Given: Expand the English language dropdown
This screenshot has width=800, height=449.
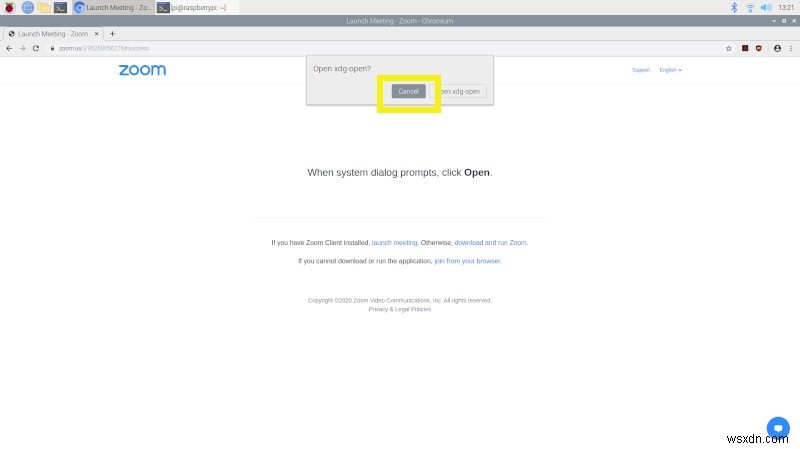Looking at the screenshot, I should pyautogui.click(x=670, y=70).
